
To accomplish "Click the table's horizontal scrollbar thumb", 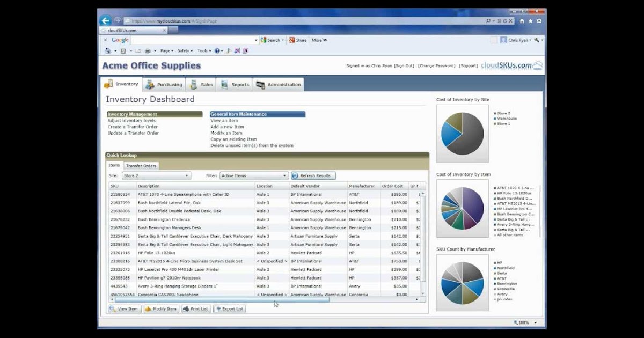I will click(x=222, y=299).
